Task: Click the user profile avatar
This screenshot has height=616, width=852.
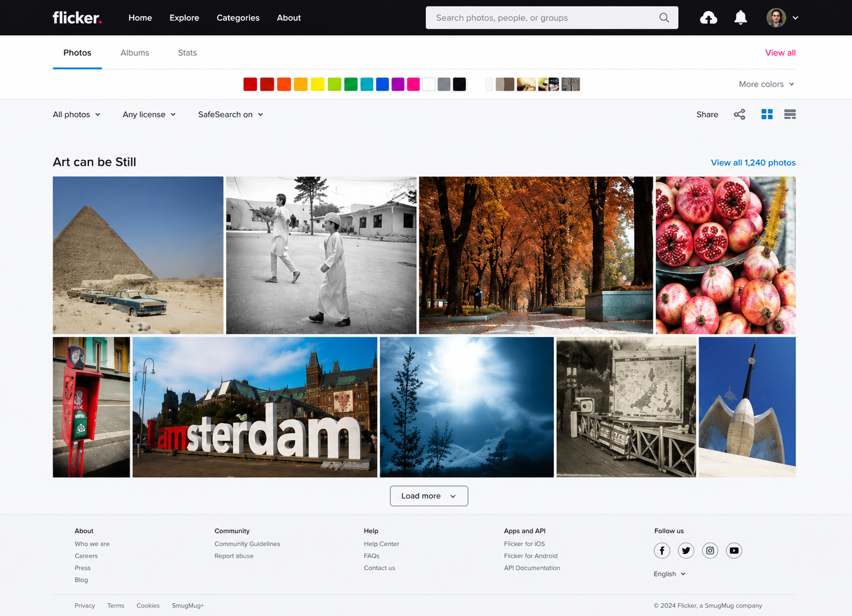Action: point(776,18)
